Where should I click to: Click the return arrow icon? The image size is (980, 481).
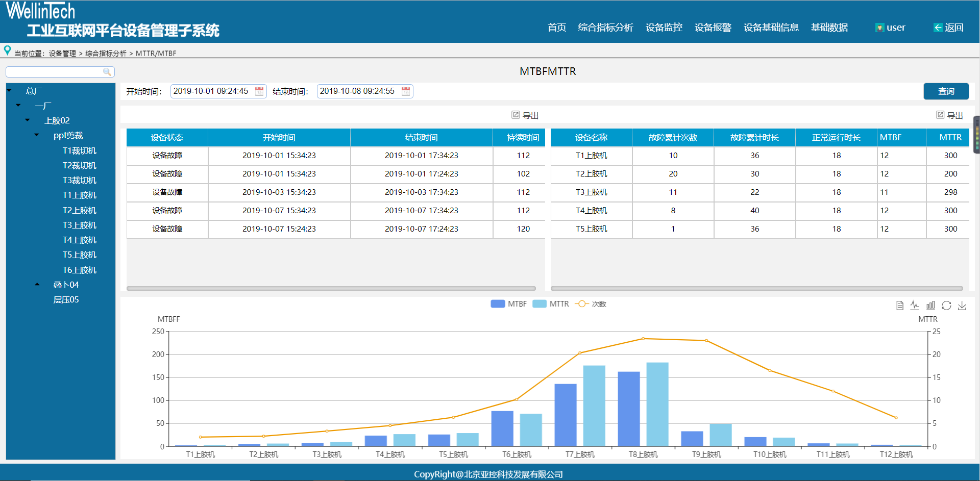click(938, 28)
